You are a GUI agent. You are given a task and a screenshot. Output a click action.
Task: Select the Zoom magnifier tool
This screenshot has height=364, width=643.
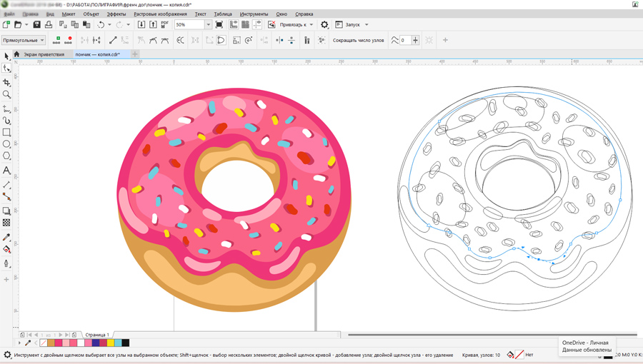pos(6,94)
